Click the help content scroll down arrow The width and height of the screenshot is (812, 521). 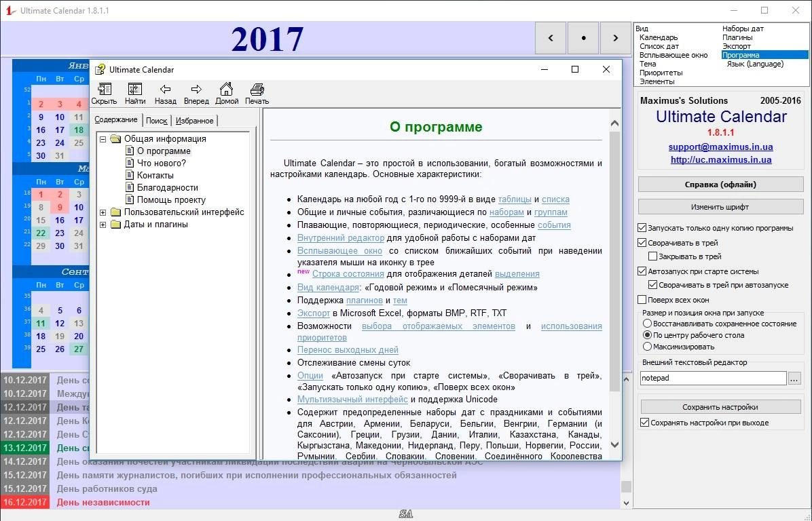click(614, 444)
